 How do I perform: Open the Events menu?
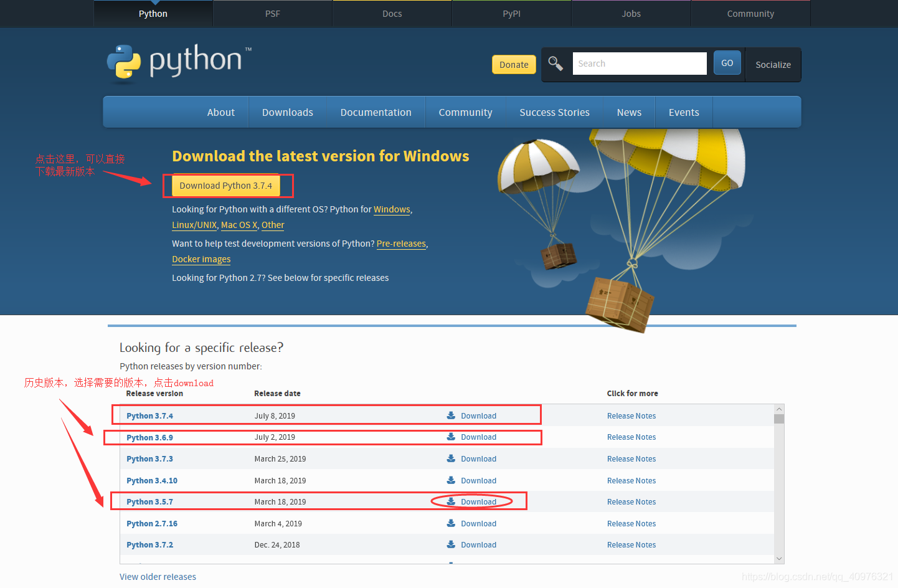pyautogui.click(x=684, y=112)
